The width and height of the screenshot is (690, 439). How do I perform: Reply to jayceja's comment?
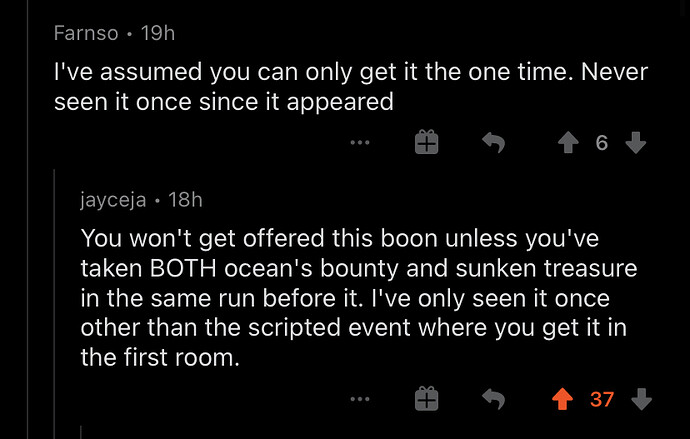point(493,400)
